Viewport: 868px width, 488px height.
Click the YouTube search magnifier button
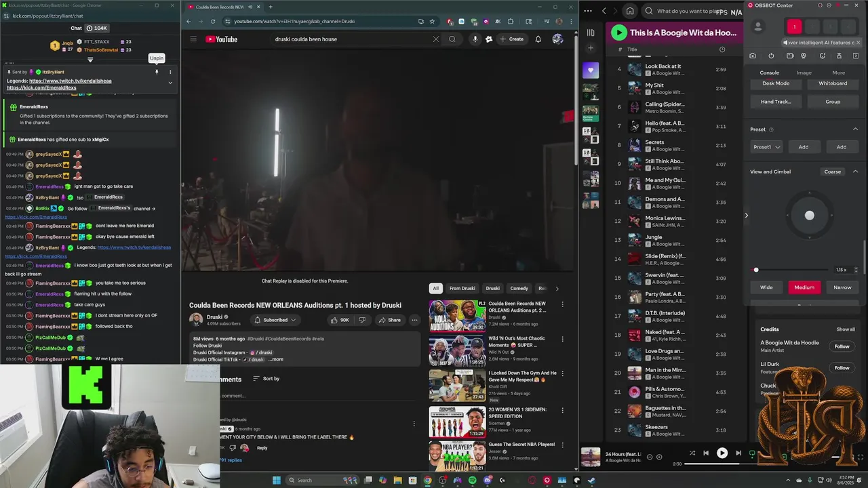(x=452, y=39)
